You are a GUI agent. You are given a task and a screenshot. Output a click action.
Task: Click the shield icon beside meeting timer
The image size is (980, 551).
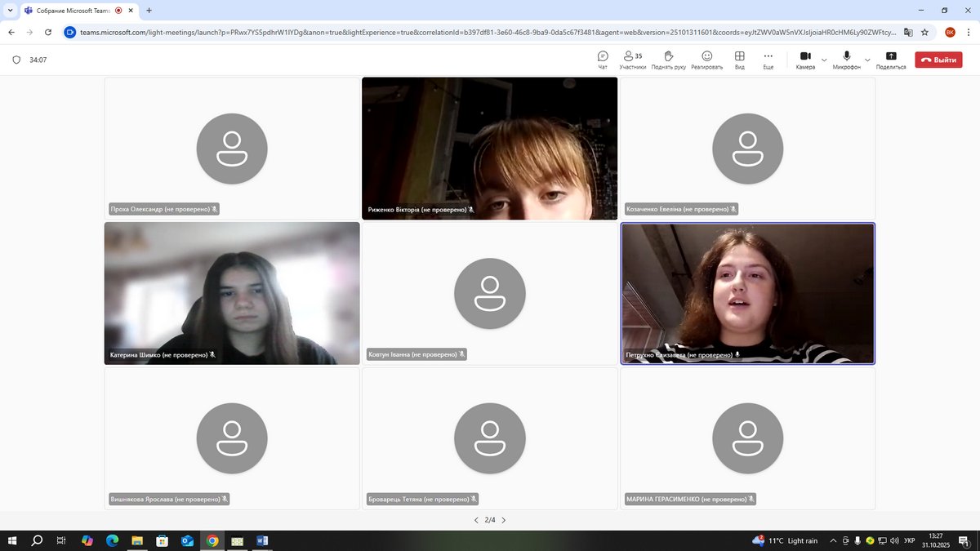[16, 60]
